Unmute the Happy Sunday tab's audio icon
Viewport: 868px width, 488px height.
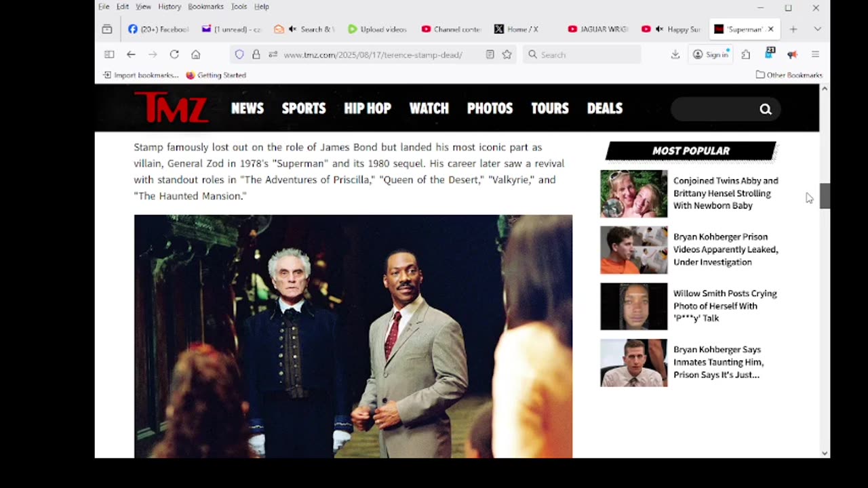pos(659,29)
